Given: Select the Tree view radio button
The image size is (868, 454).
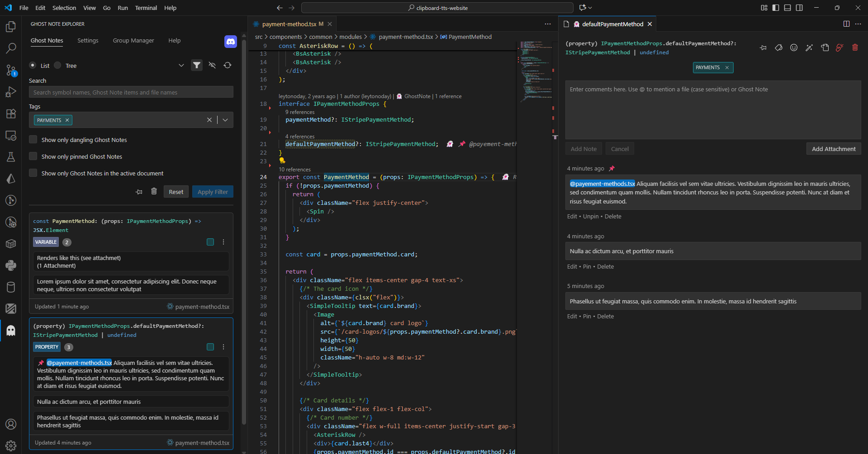Looking at the screenshot, I should (x=58, y=65).
